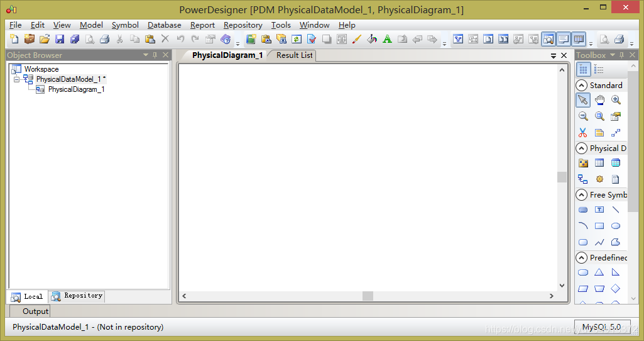Select the Diamond predefined symbol
The height and width of the screenshot is (341, 644).
pos(616,289)
